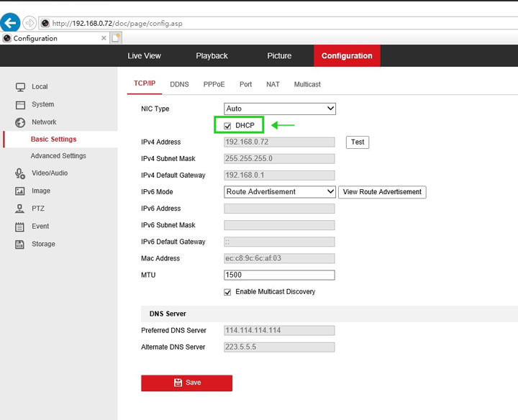Open Video/Audio microphone icon in sidebar
Screen dimensions: 518x420
20,173
